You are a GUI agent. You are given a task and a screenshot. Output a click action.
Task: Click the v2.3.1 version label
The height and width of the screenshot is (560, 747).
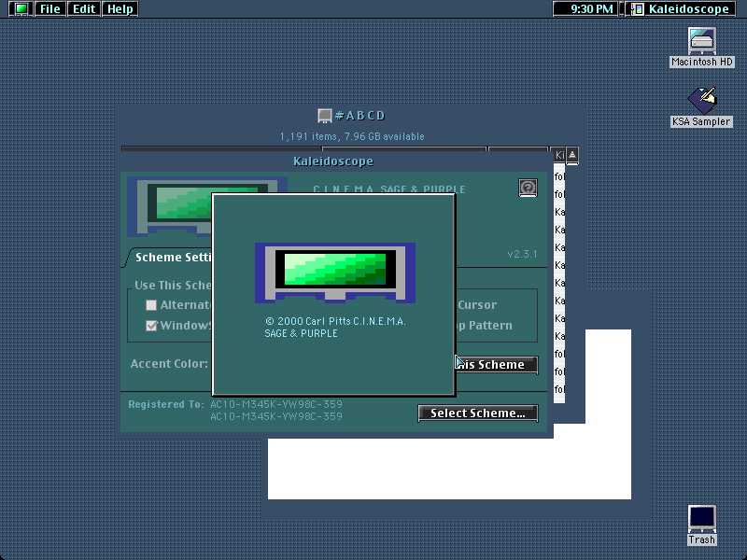(x=522, y=254)
